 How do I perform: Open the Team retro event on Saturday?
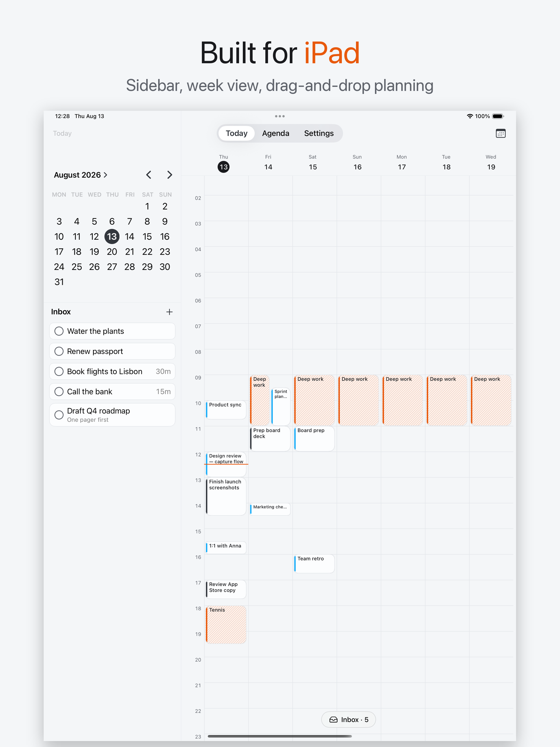click(314, 564)
